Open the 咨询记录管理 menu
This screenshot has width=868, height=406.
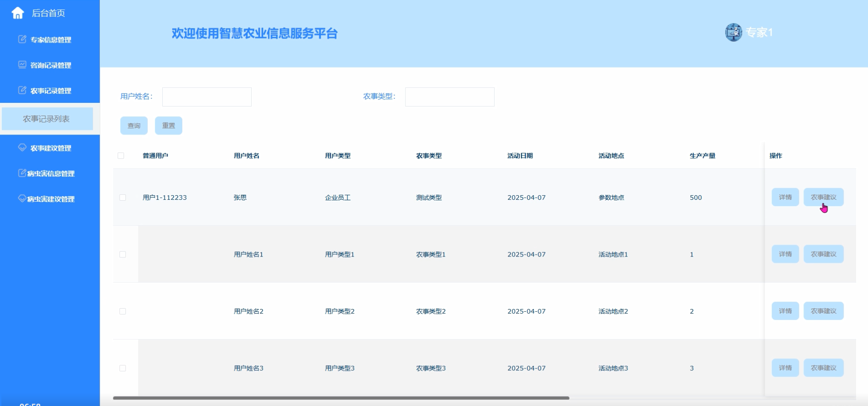click(50, 65)
